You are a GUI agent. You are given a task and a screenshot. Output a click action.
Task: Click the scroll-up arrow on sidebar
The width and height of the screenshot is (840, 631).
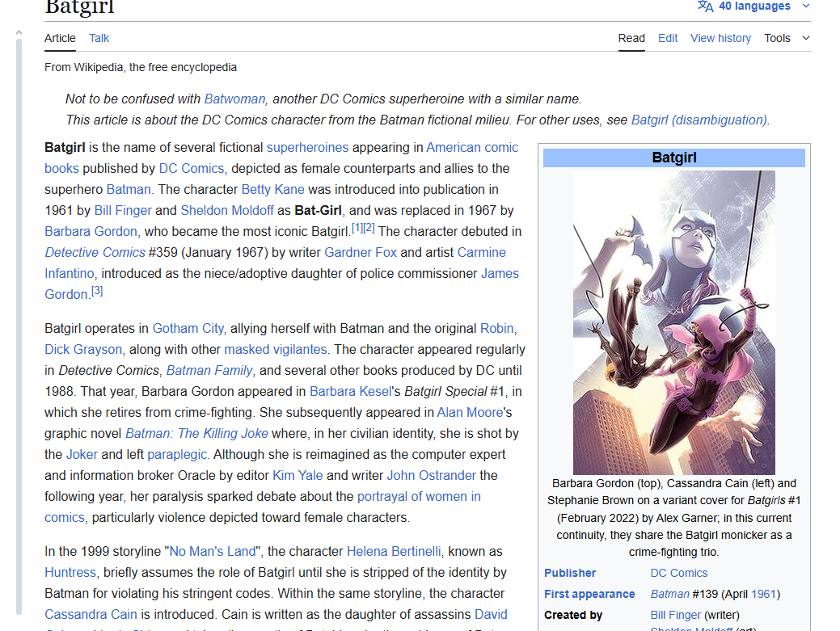19,32
